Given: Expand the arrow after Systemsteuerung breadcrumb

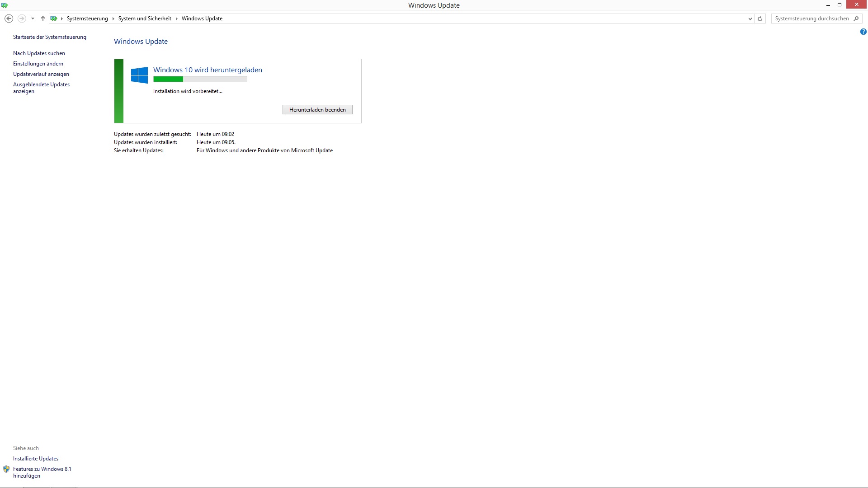Looking at the screenshot, I should 113,19.
